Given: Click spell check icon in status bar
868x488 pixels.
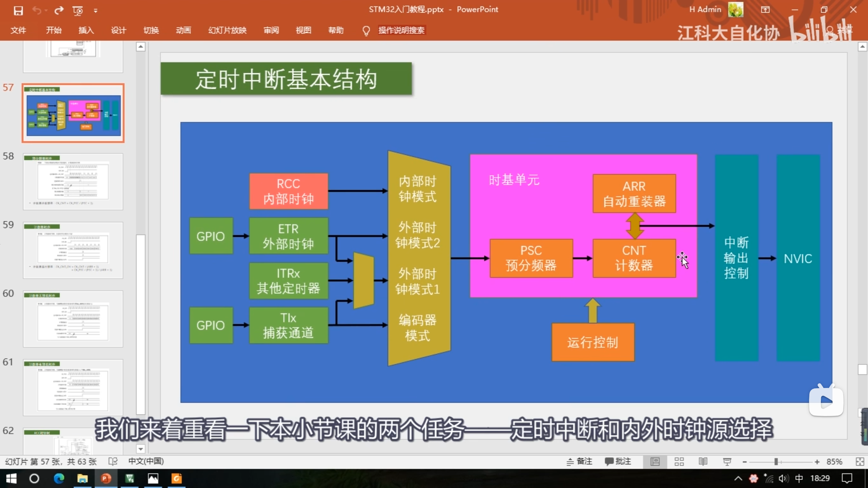Looking at the screenshot, I should pyautogui.click(x=113, y=462).
